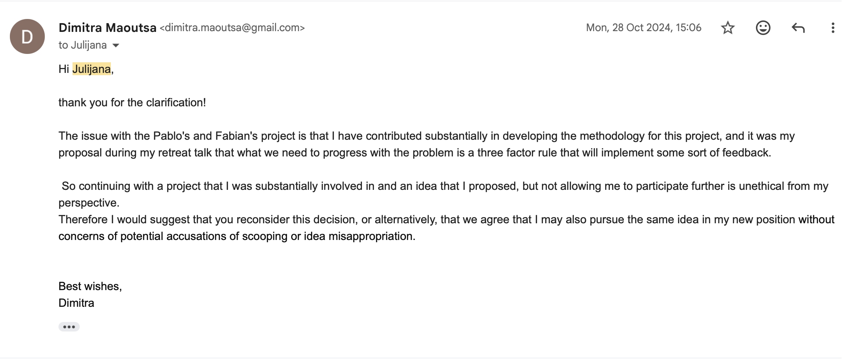The height and width of the screenshot is (363, 868).
Task: Click the word 'Hi' in the greeting
Action: click(x=63, y=69)
